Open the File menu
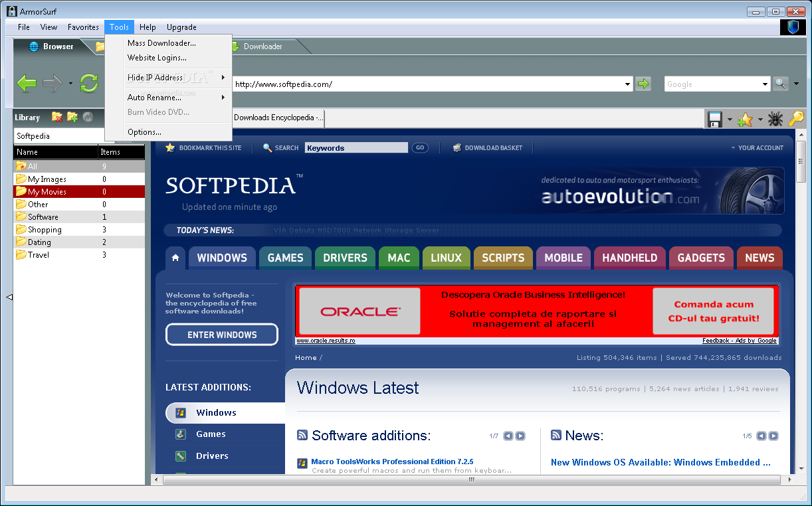The height and width of the screenshot is (506, 812). (24, 27)
